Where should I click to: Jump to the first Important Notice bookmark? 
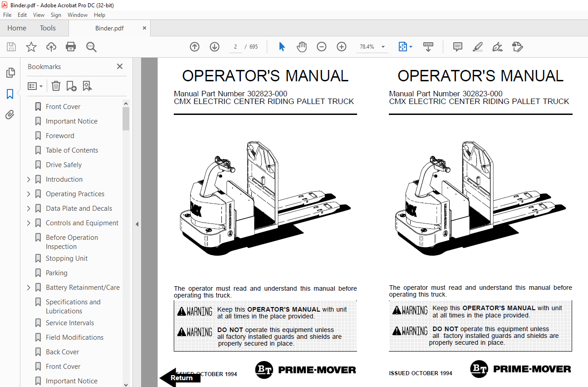[72, 121]
